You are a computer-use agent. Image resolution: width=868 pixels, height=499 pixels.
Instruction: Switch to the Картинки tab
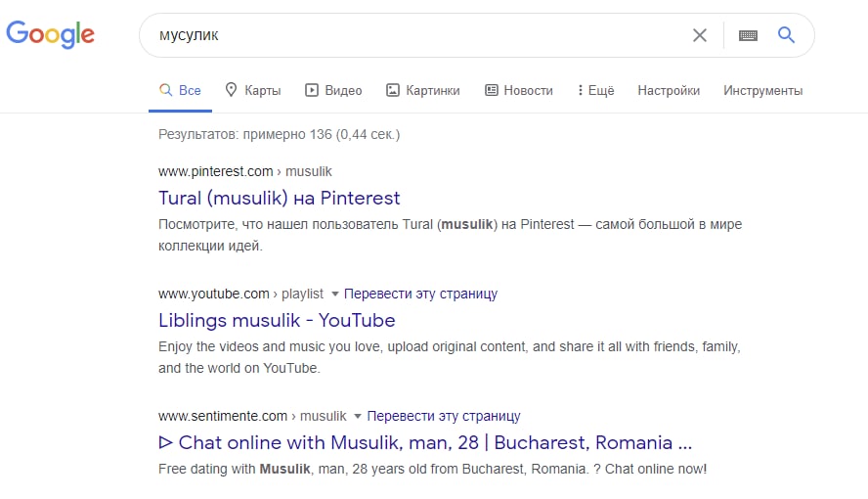tap(423, 90)
